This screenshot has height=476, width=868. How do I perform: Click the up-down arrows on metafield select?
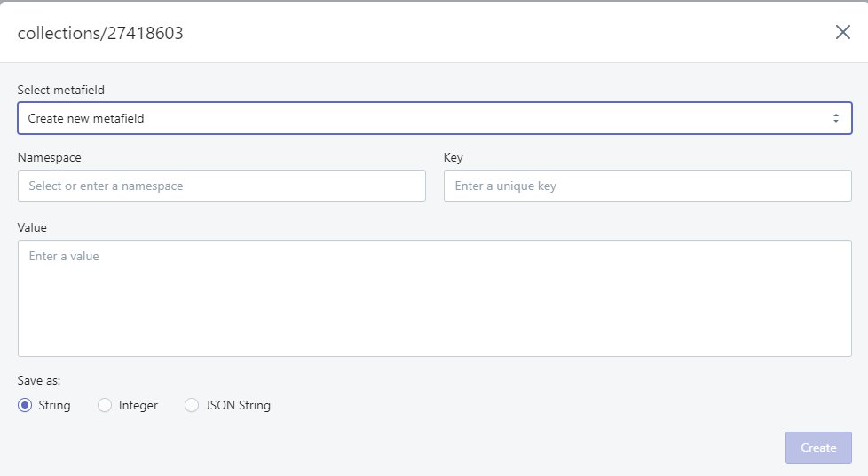[x=835, y=118]
